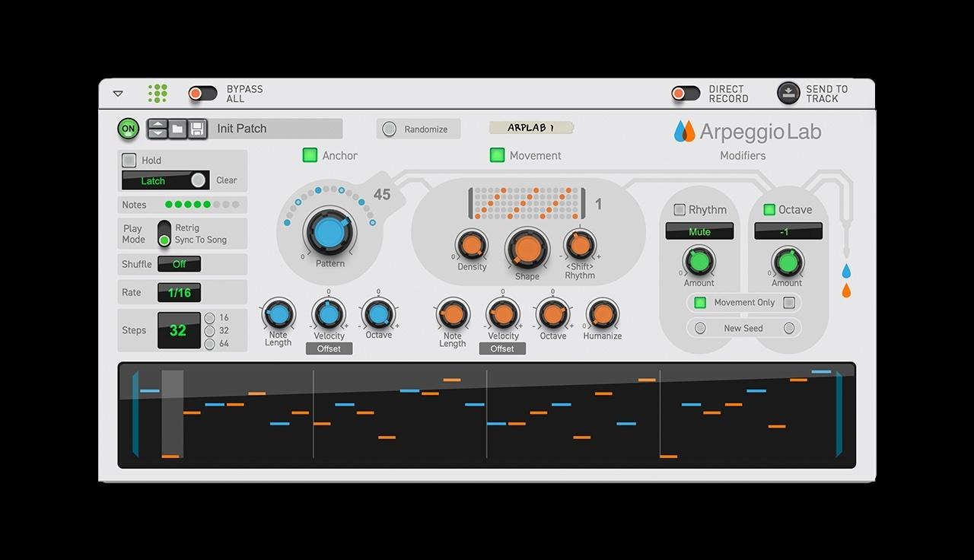Click the save patch floppy disk icon

click(197, 129)
